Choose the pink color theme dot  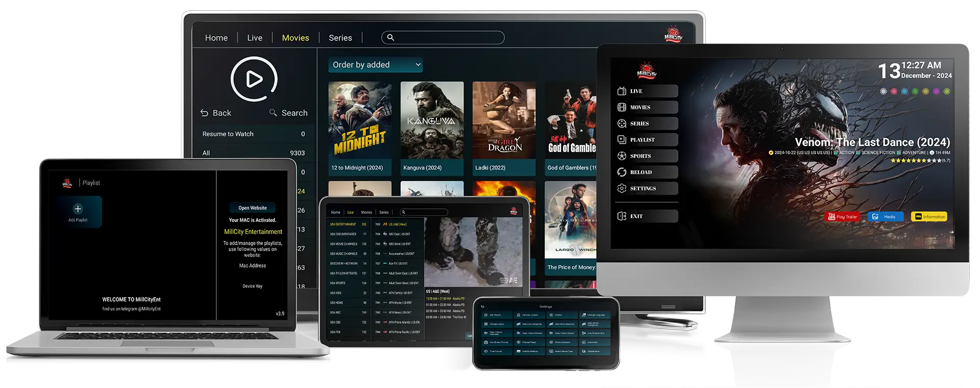click(894, 91)
